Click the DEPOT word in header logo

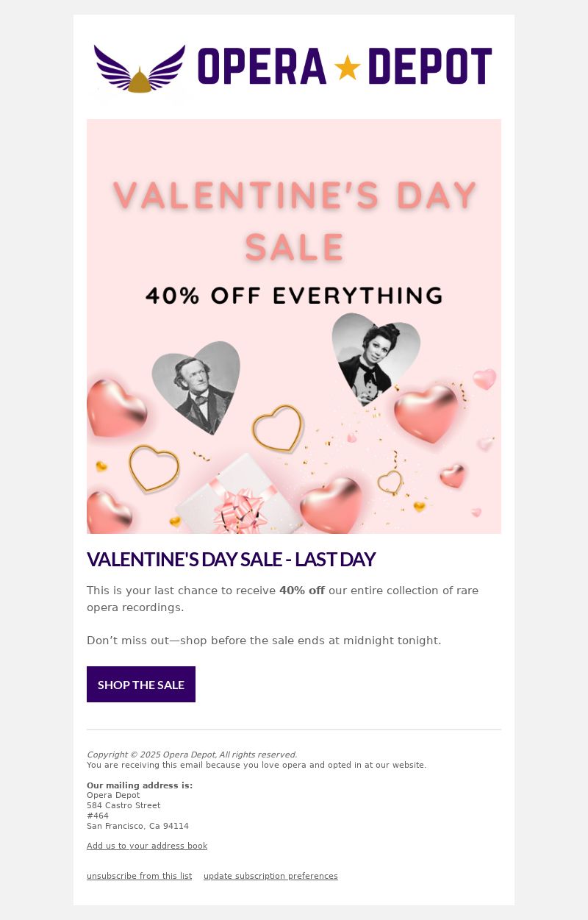(430, 67)
